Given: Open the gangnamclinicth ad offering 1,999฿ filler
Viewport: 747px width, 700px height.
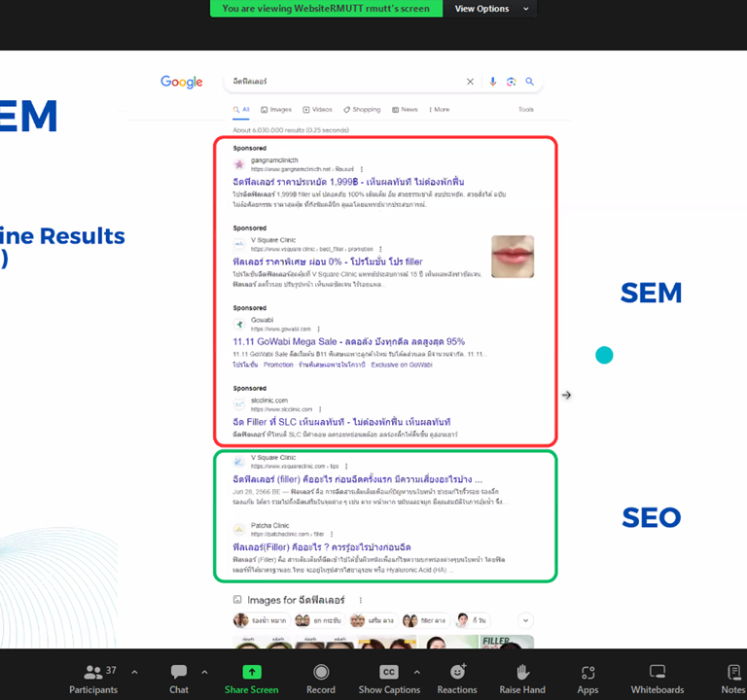Looking at the screenshot, I should tap(348, 182).
